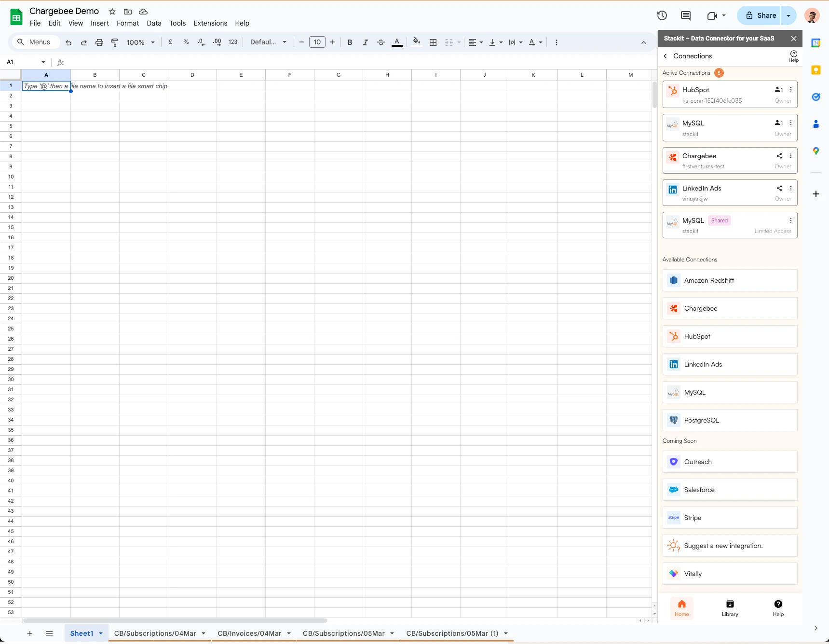Decrease decimal places
Viewport: 829px width, 644px height.
point(202,42)
